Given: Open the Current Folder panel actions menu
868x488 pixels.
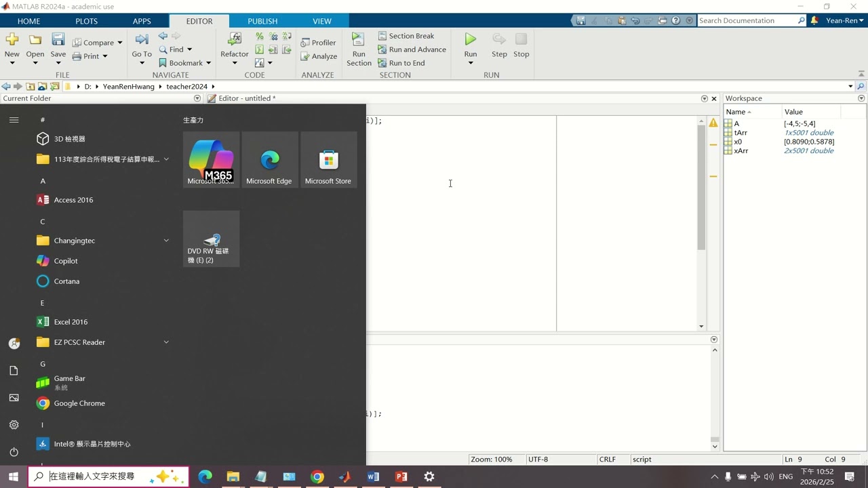Looking at the screenshot, I should coord(197,98).
